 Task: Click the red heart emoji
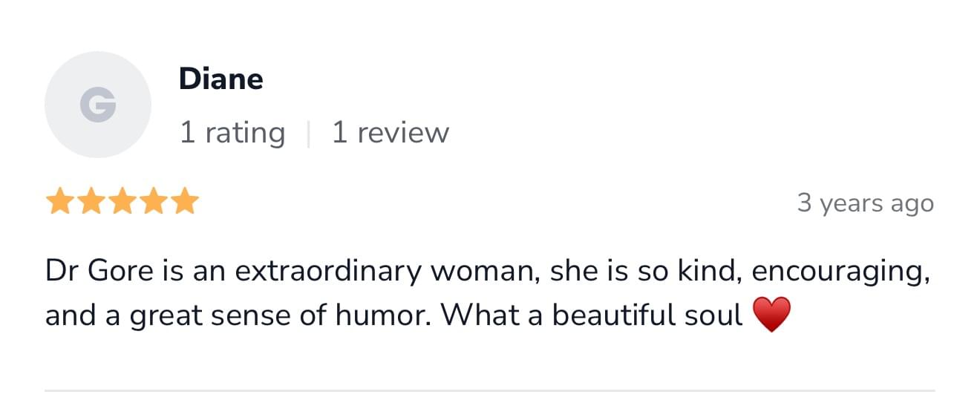pyautogui.click(x=771, y=315)
